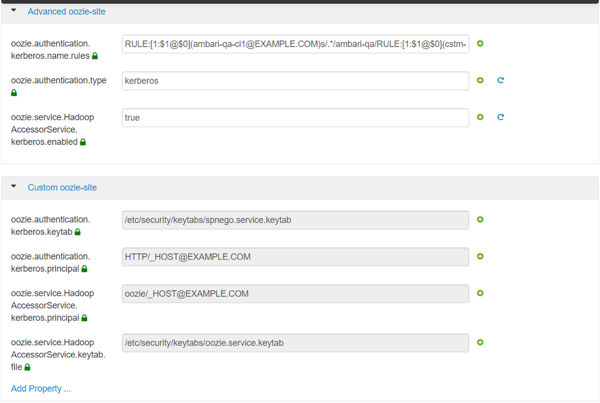Click the kerberos.enabled field containing true
This screenshot has height=403, width=600.
click(295, 118)
